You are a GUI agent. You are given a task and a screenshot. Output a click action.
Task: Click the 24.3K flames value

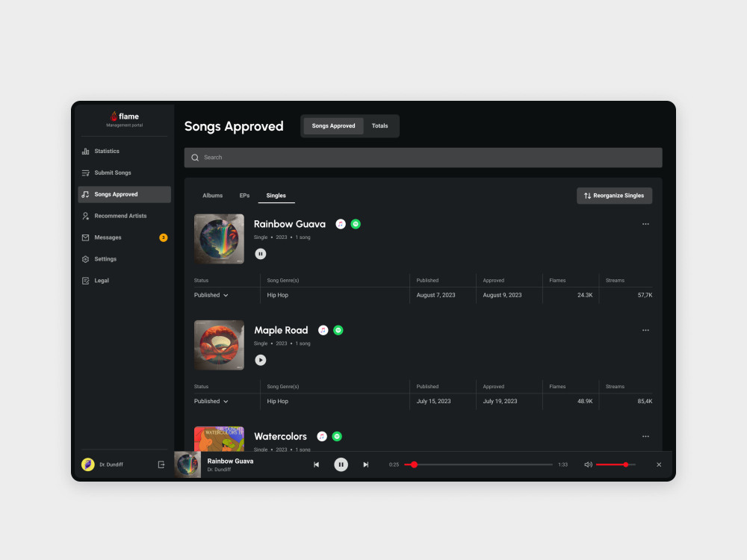pos(585,295)
